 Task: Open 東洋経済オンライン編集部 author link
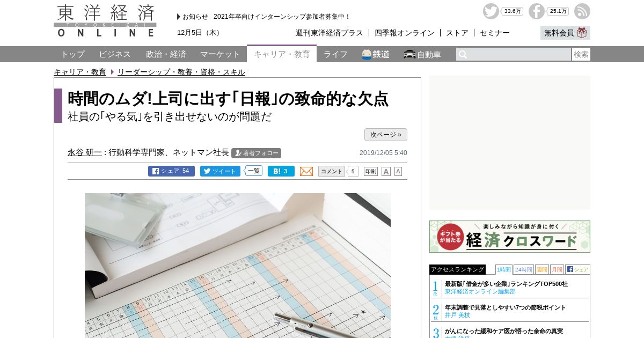coord(480,291)
